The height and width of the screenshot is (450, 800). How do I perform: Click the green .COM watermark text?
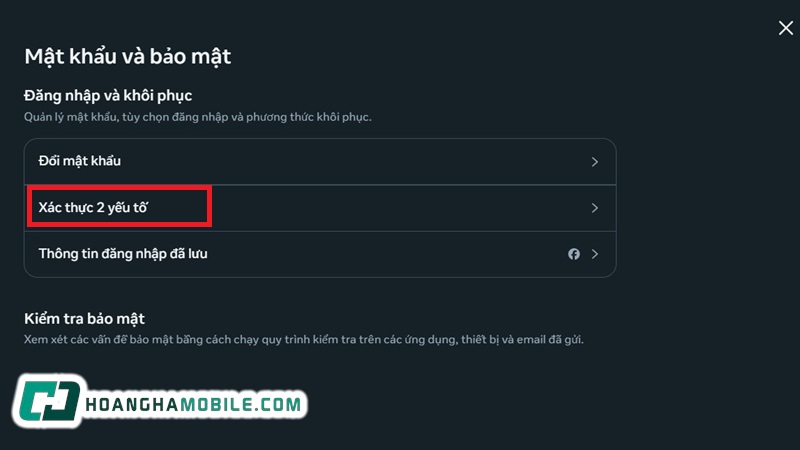[x=279, y=405]
